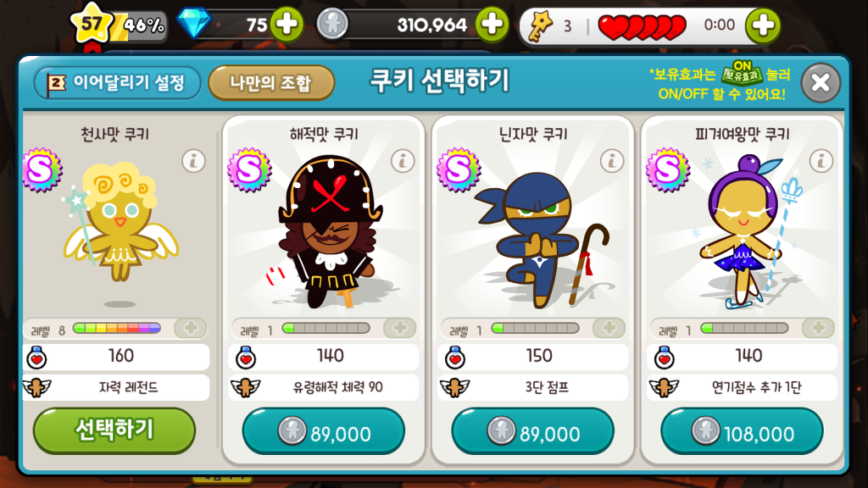Click the blue crystal gem icon
868x488 pixels.
coord(194,23)
